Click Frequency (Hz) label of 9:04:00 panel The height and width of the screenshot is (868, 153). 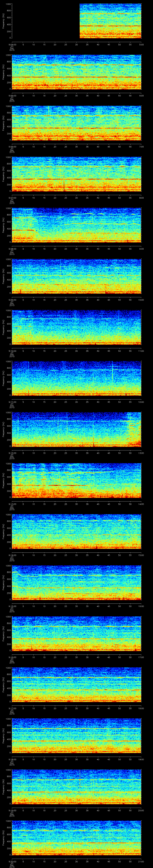tap(3, 21)
